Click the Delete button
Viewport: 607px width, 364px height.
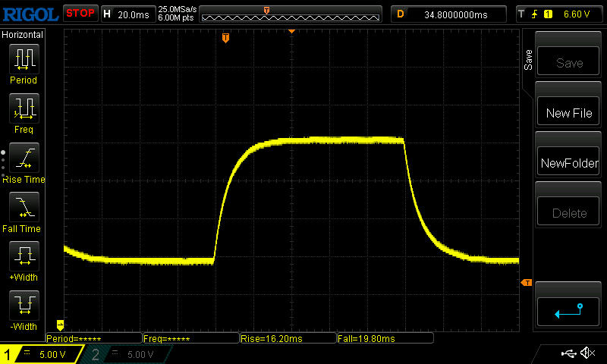click(x=568, y=212)
